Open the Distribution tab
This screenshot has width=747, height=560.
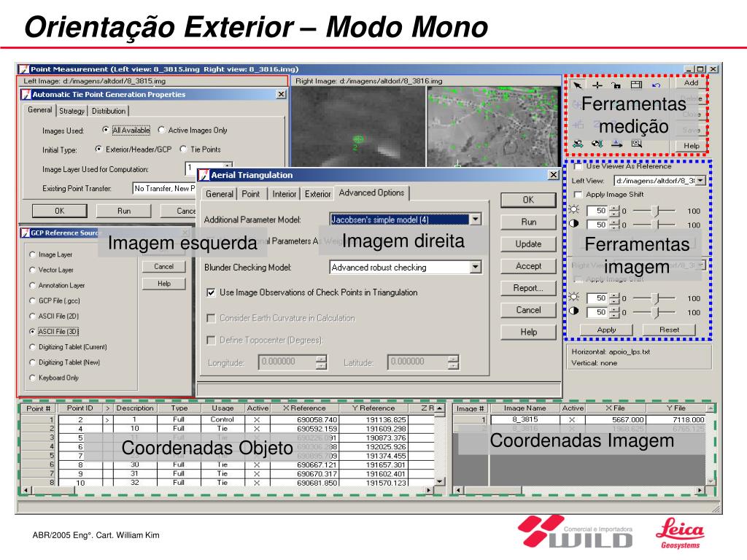pos(109,111)
